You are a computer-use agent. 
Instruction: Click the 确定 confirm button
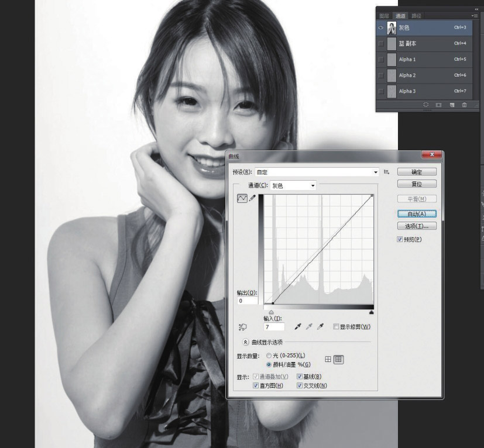click(416, 172)
